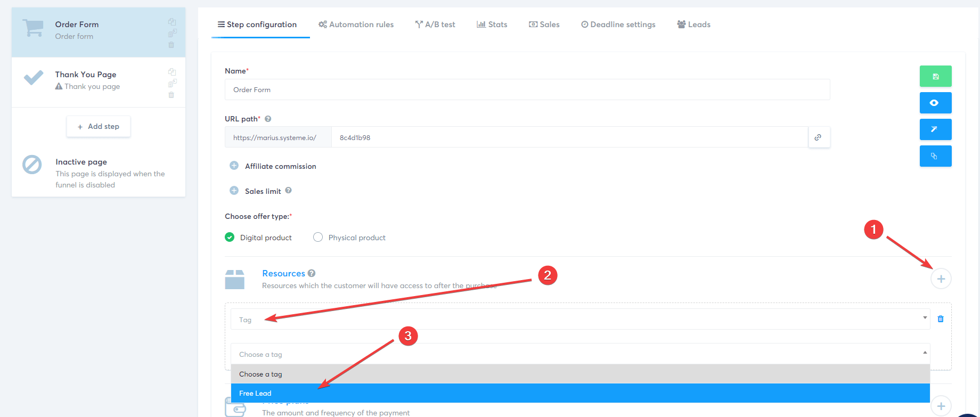This screenshot has height=417, width=980.
Task: Click the Resources heading link
Action: pos(283,273)
